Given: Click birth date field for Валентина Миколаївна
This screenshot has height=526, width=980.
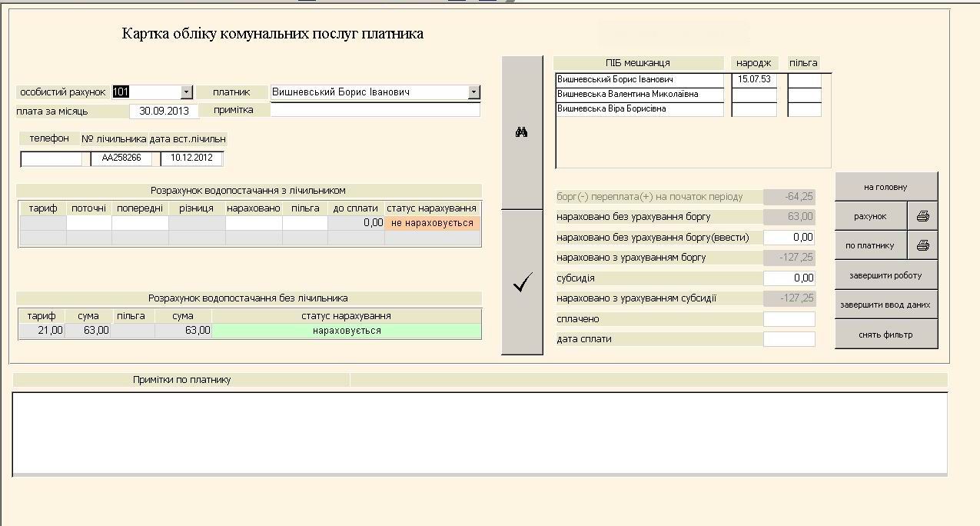Looking at the screenshot, I should click(x=754, y=95).
